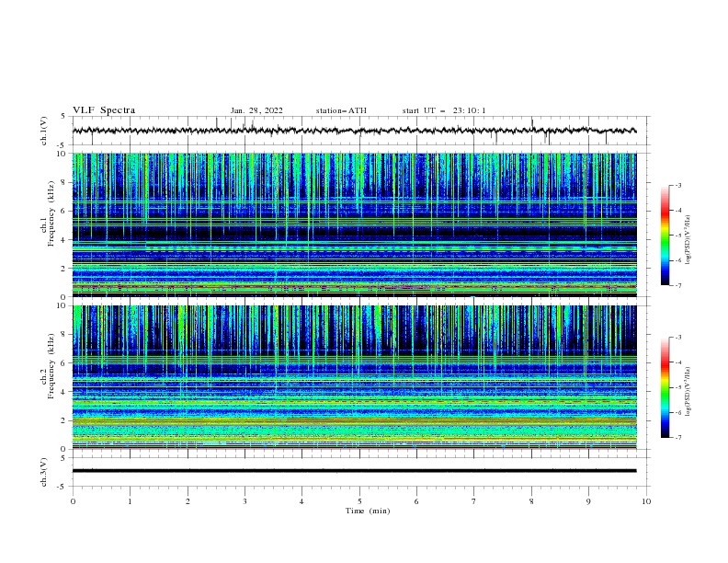Click the ch.1(V) waveform axis label
This screenshot has width=728, height=563.
(44, 131)
